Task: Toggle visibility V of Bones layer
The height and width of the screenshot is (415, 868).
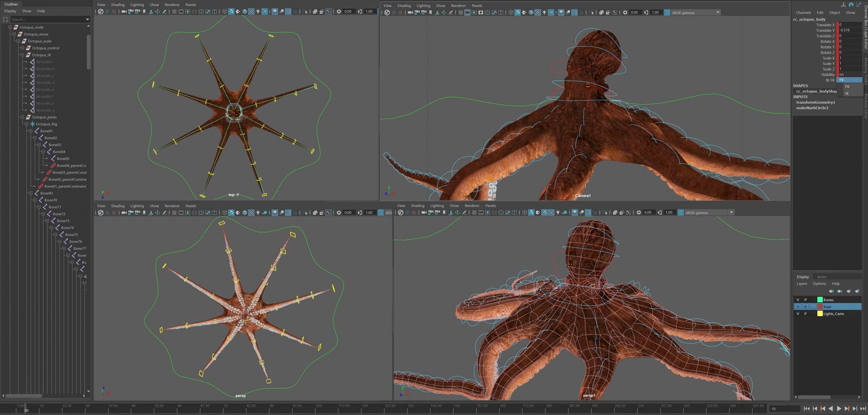Action: 798,300
